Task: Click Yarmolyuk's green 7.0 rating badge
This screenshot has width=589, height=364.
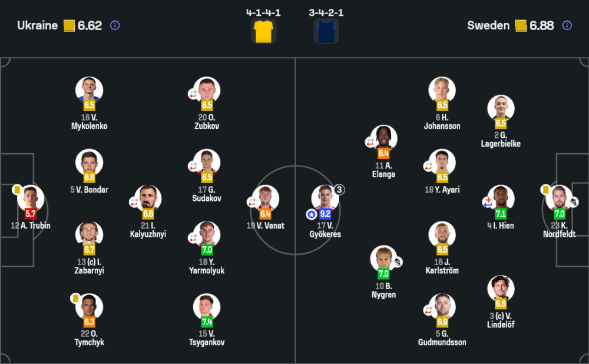Action: [207, 250]
